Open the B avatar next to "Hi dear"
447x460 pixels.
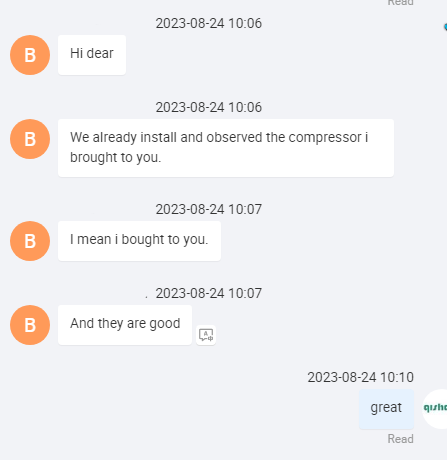point(30,55)
